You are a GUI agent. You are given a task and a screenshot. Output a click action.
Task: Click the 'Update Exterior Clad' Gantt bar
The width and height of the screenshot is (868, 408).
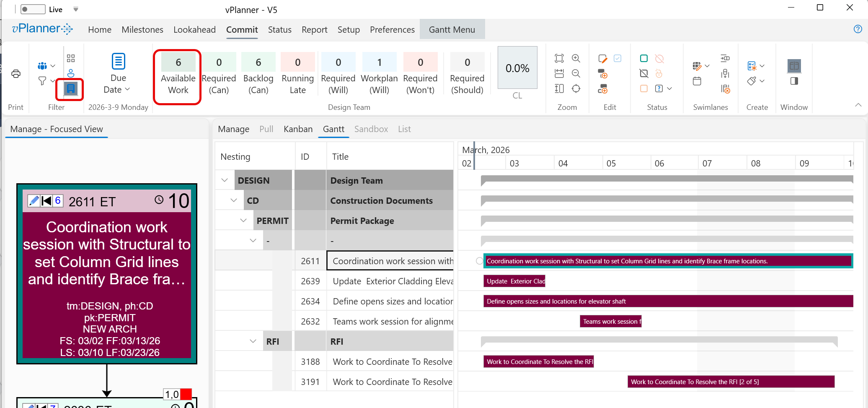coord(514,281)
